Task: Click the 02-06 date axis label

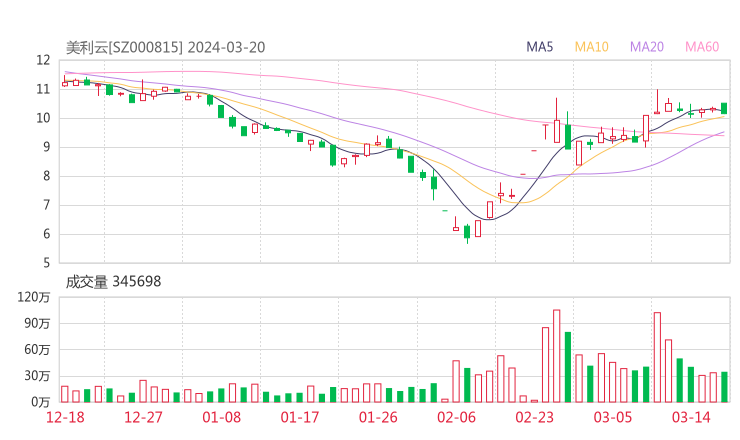Action: (456, 417)
